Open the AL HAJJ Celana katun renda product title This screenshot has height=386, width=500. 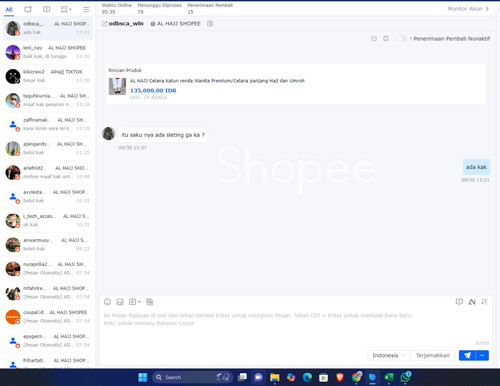coord(217,81)
